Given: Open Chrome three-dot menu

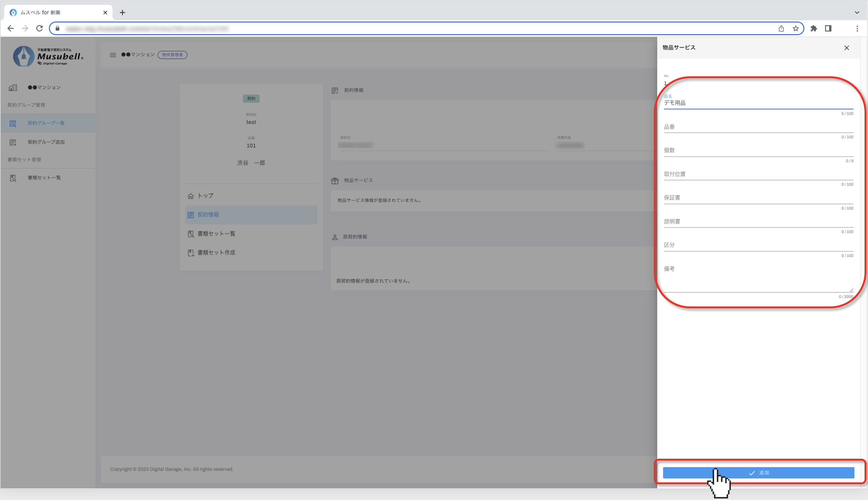Looking at the screenshot, I should coord(857,28).
